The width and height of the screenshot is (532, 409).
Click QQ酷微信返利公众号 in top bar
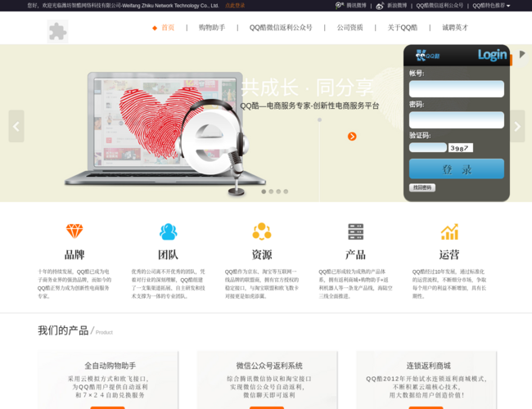(x=440, y=6)
